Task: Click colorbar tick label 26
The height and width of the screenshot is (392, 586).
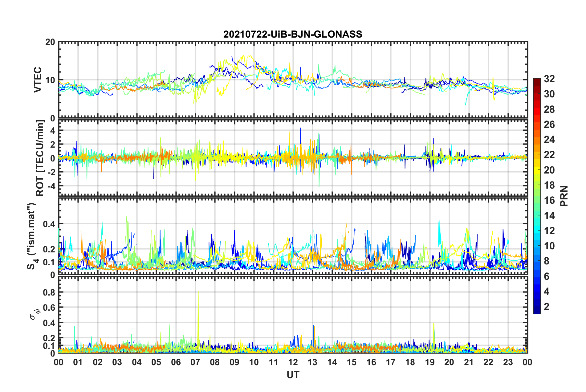Action: [549, 125]
